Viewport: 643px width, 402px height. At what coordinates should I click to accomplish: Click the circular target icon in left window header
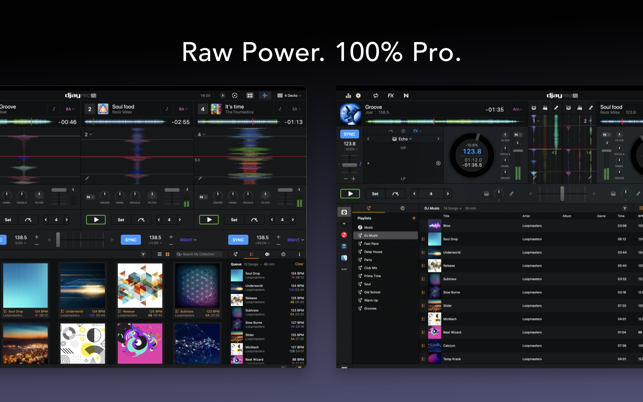(235, 96)
